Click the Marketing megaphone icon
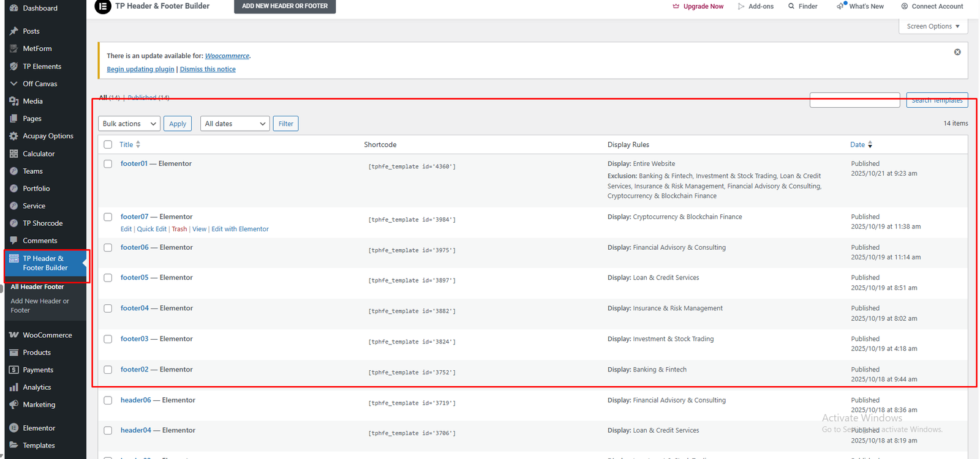Screen dimensions: 980x459 pos(14,405)
